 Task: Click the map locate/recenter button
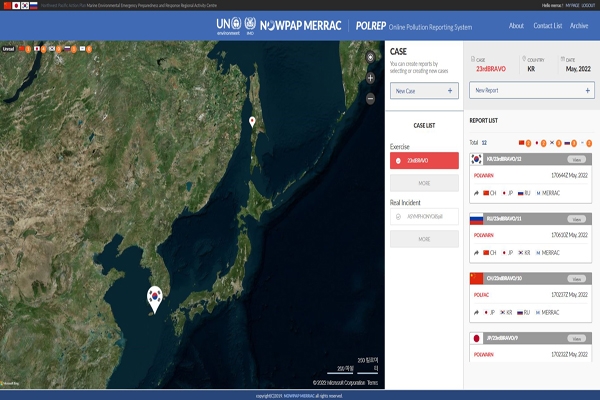pos(370,57)
